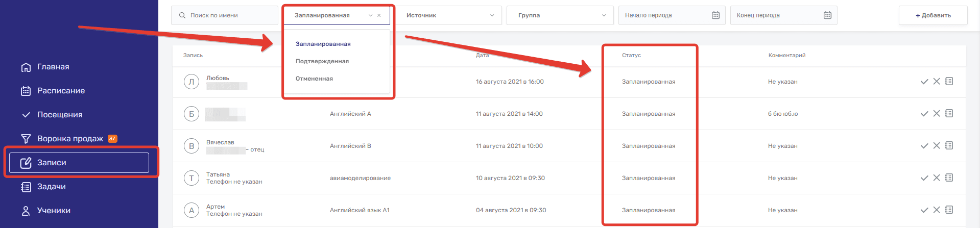The image size is (980, 228).
Task: Collapse the Запланированная status dropdown
Action: (370, 15)
